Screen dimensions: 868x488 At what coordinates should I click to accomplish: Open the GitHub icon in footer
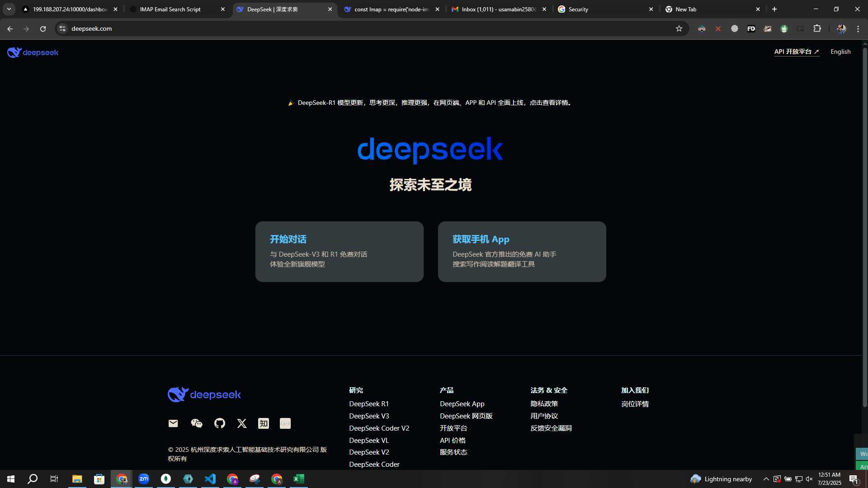pos(220,423)
